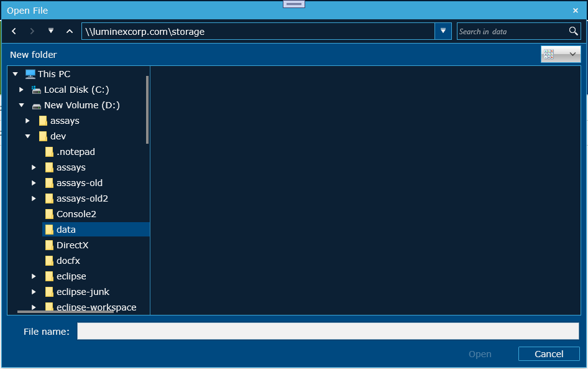This screenshot has height=369, width=588.
Task: Expand the eclipse-junk folder
Action: (x=34, y=292)
